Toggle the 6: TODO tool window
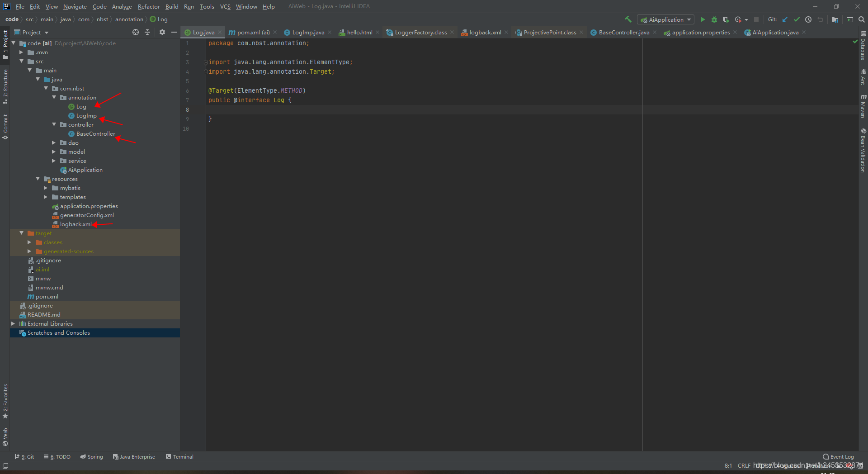868x474 pixels. point(57,457)
